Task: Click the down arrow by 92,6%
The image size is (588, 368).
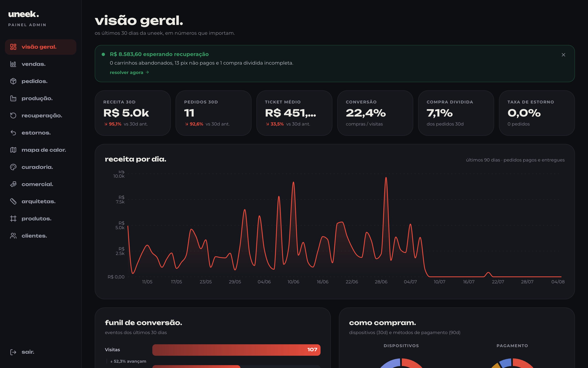Action: 187,124
